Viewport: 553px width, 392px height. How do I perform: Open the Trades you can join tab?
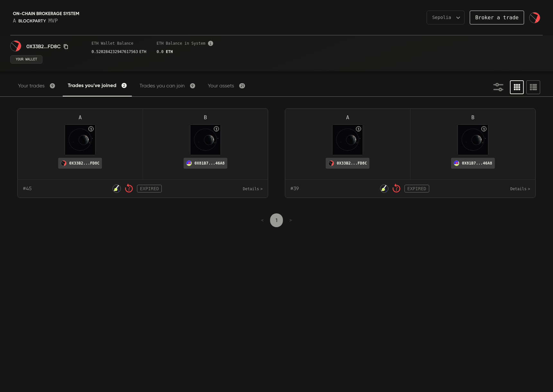(162, 86)
